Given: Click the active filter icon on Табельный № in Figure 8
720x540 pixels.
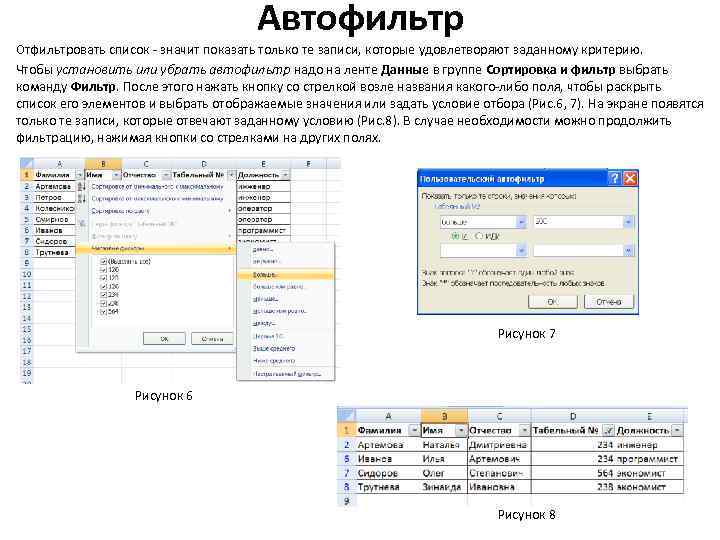Looking at the screenshot, I should (608, 430).
